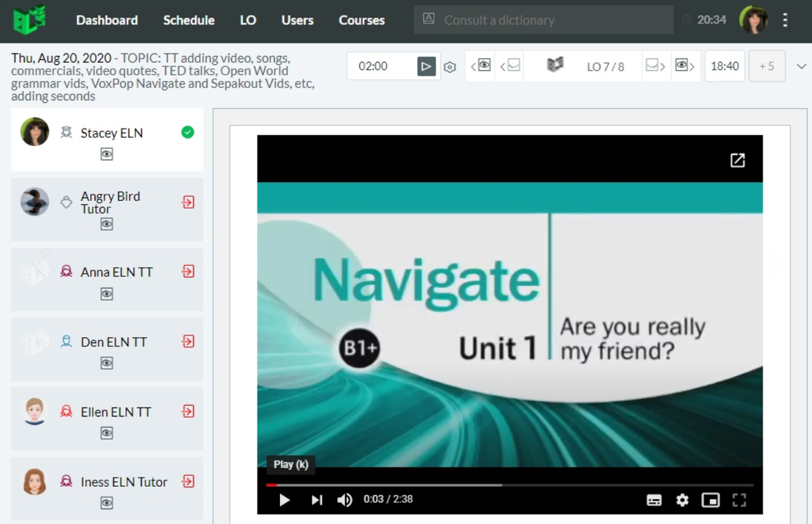Expand the lesson toolbar chevron

(802, 66)
